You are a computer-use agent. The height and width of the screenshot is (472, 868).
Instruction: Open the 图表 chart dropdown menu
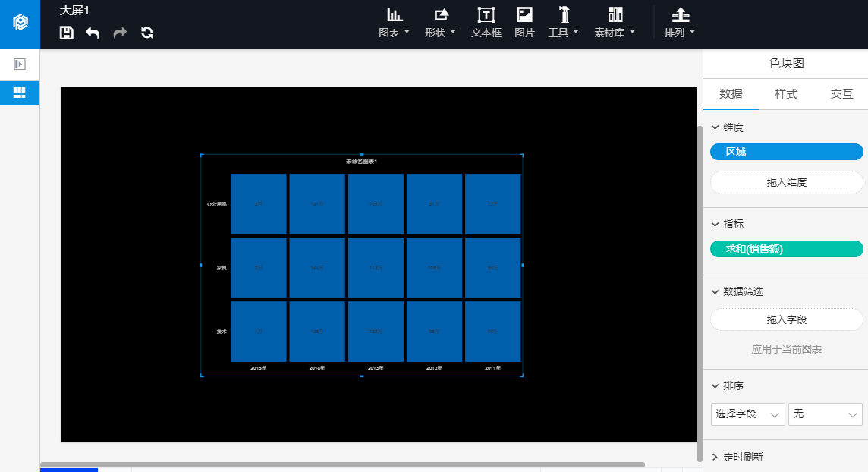coord(395,23)
